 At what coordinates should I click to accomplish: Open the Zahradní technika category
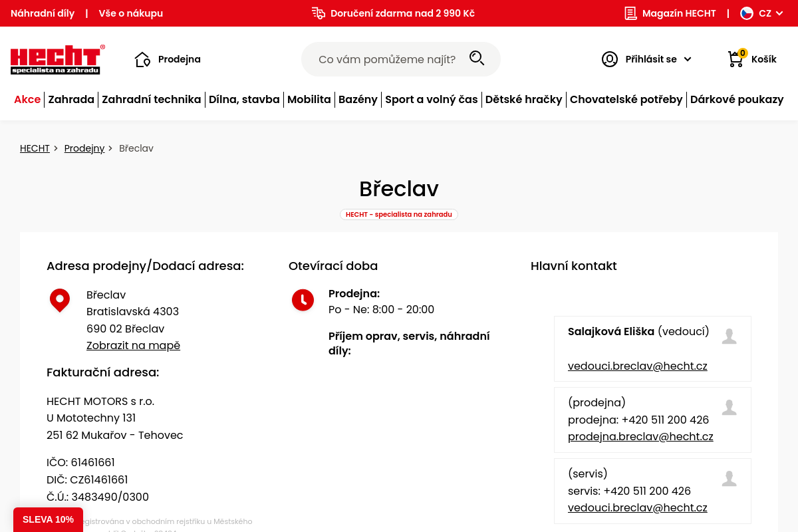click(x=151, y=100)
